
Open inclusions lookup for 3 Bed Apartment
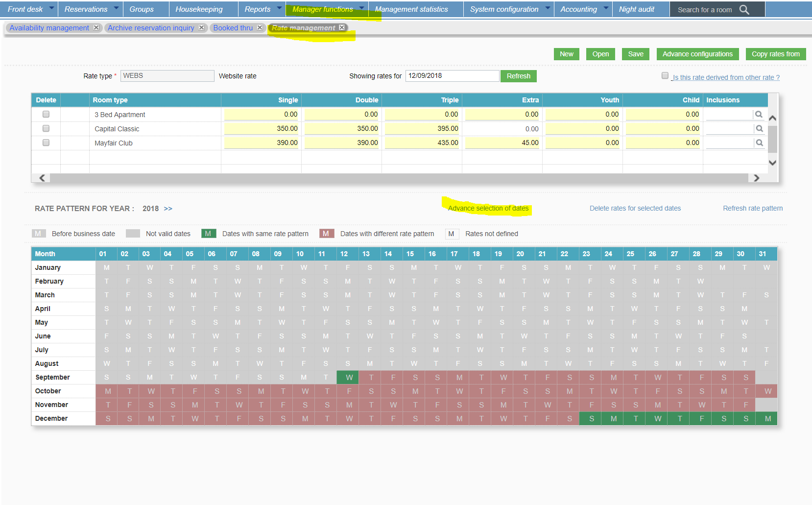(759, 115)
